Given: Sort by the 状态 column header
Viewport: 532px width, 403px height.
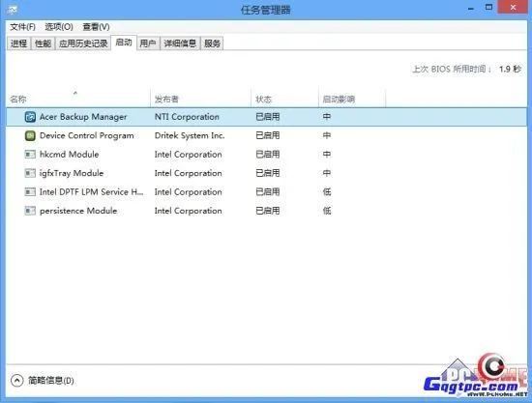Looking at the screenshot, I should pyautogui.click(x=284, y=99).
